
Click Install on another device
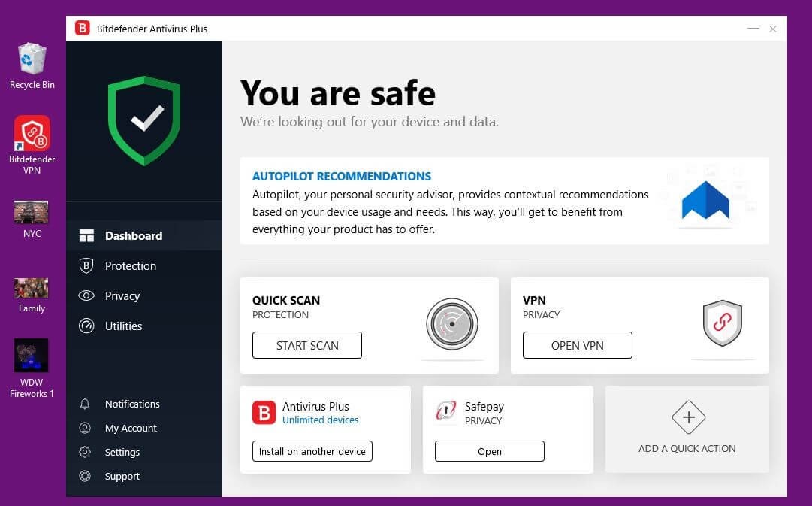coord(312,451)
